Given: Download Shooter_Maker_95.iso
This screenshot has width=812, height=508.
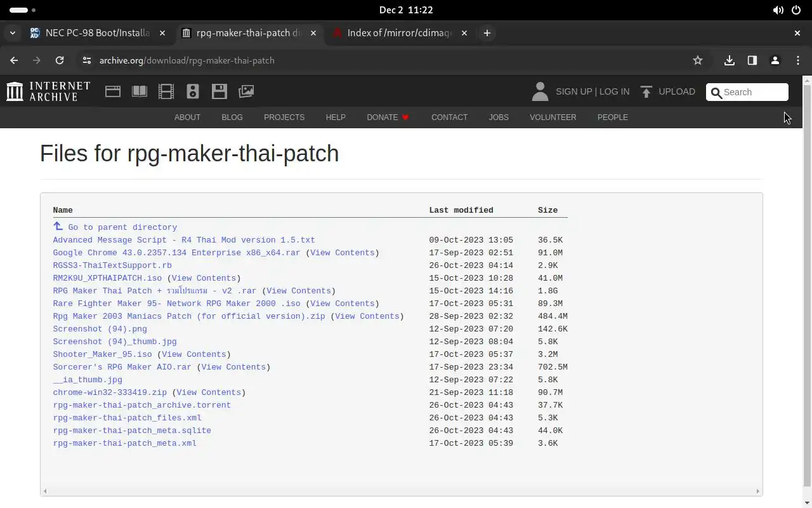Looking at the screenshot, I should pos(102,354).
